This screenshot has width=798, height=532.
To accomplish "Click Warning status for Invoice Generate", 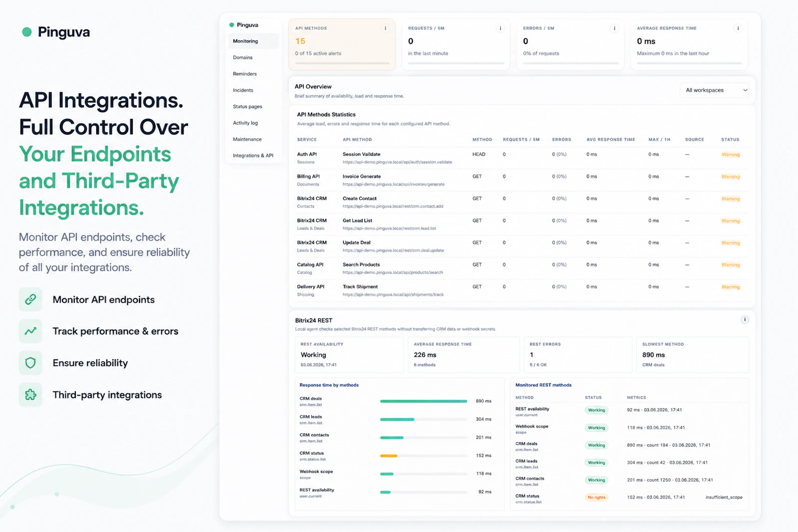I will 731,177.
